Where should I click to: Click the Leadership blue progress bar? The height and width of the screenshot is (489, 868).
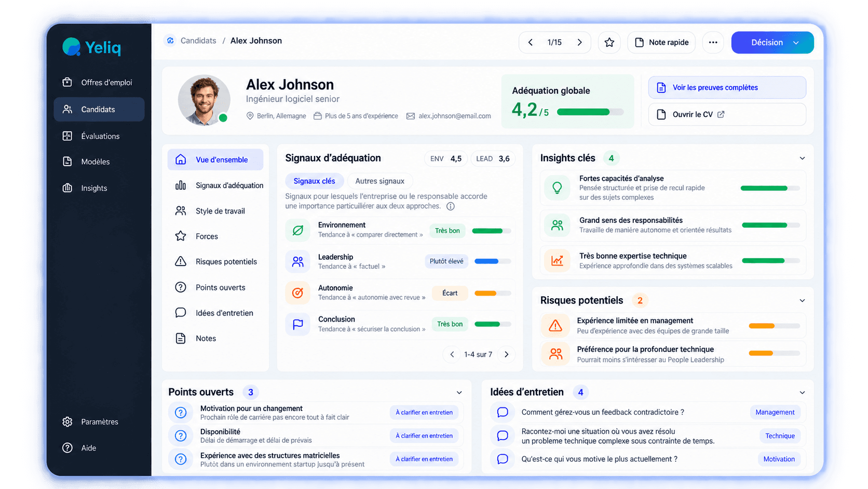(493, 261)
